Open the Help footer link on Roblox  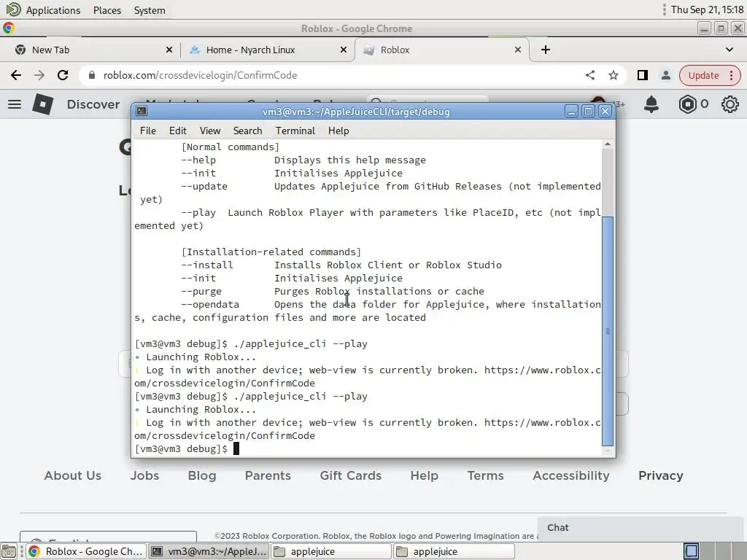coord(424,475)
